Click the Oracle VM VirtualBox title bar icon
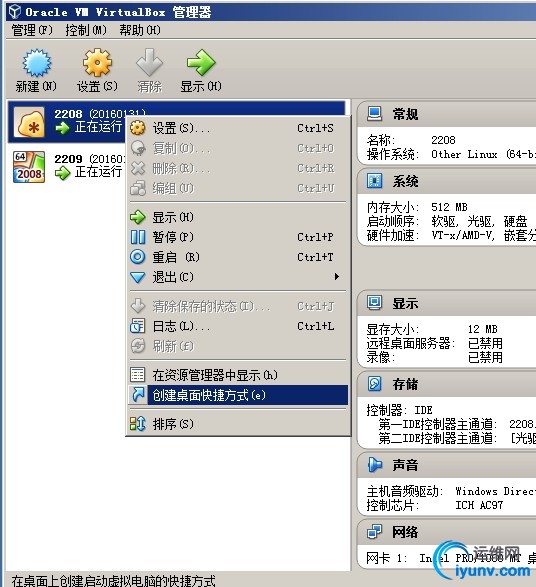 (x=15, y=12)
